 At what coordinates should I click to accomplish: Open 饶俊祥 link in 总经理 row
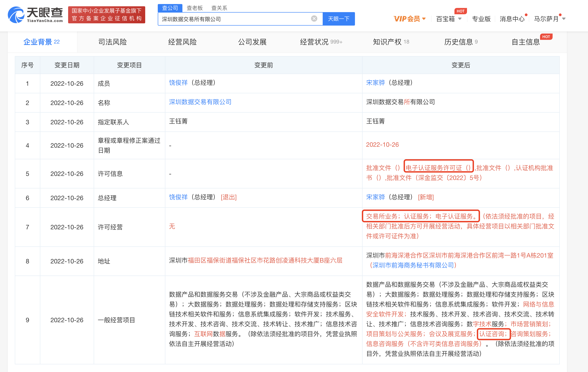click(x=178, y=197)
